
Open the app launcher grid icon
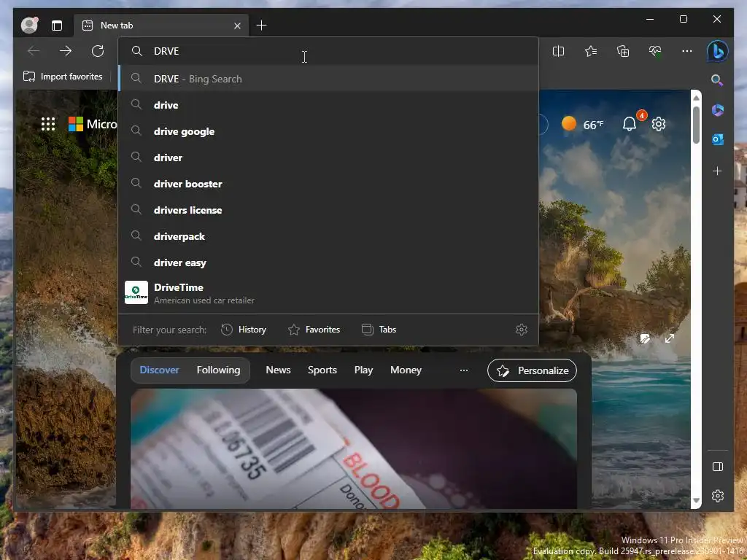[x=48, y=124]
